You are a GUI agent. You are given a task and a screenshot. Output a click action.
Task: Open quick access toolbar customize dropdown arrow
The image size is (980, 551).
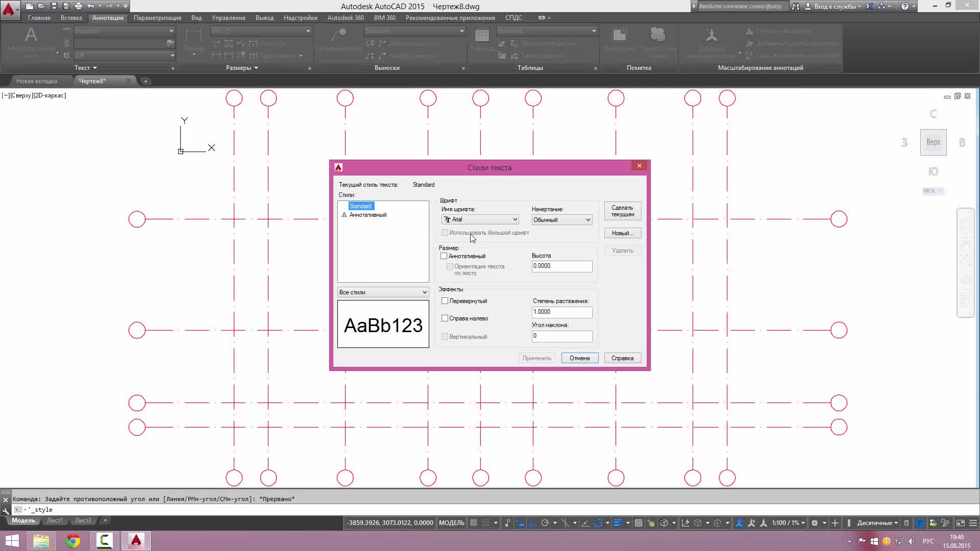[x=126, y=6]
